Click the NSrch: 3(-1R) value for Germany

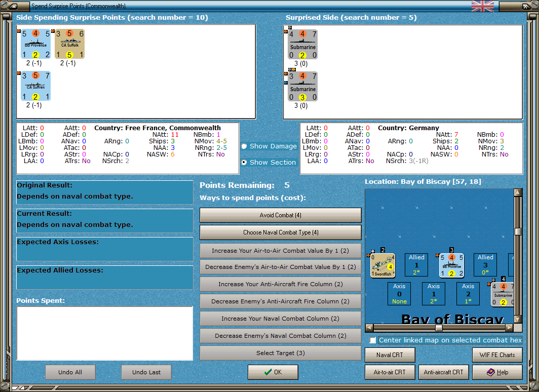click(x=418, y=161)
